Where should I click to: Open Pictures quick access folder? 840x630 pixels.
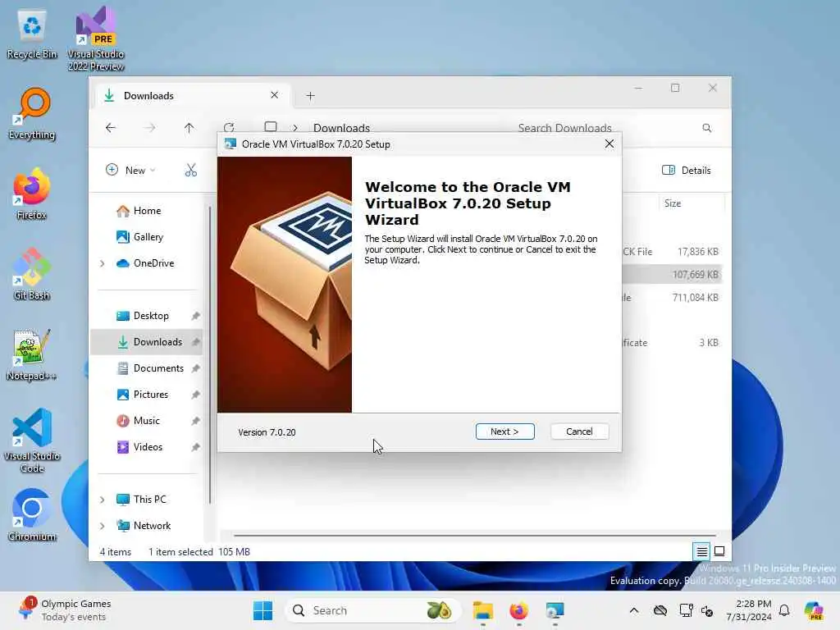pos(143,395)
